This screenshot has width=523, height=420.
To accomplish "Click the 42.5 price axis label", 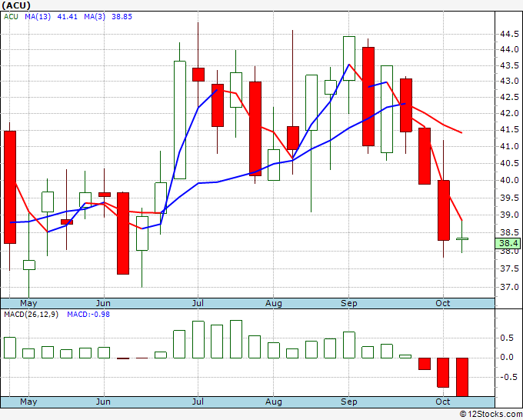I will (509, 98).
